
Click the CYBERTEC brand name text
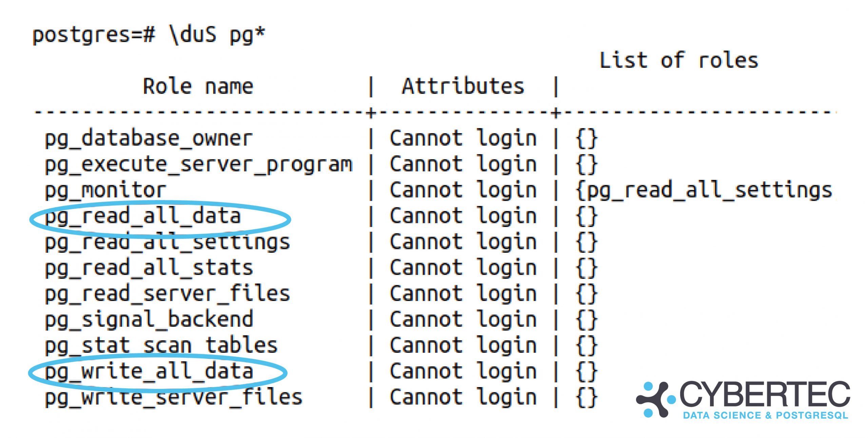765,394
